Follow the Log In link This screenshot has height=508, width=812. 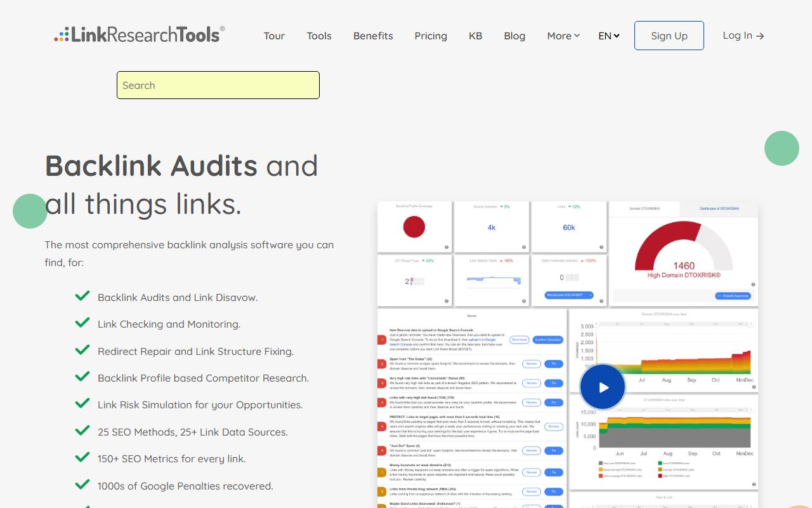coord(743,36)
